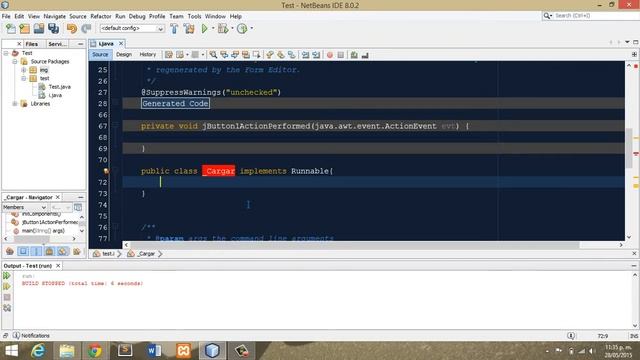Open the Profile Project dropdown arrow
The height and width of the screenshot is (360, 640).
(x=251, y=28)
